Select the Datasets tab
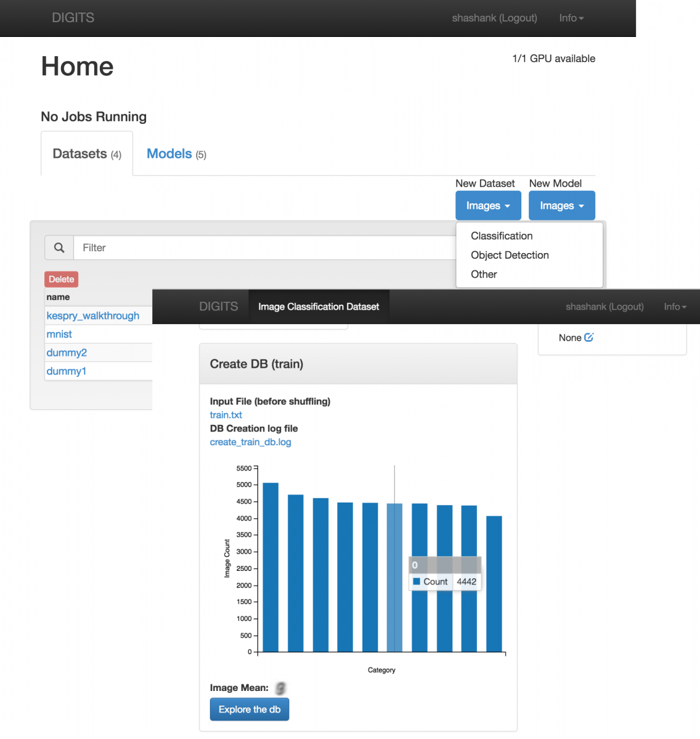Image resolution: width=700 pixels, height=739 pixels. (x=87, y=154)
